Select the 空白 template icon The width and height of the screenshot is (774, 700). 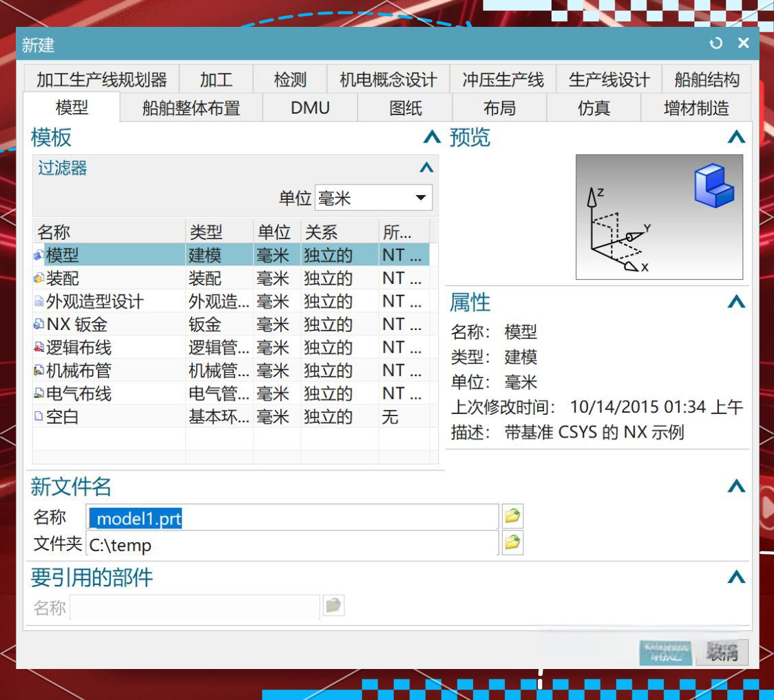point(39,416)
